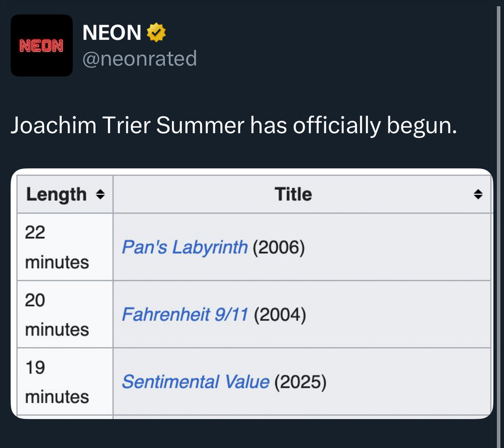Click the Title column header text
The width and height of the screenshot is (504, 448).
tap(293, 194)
